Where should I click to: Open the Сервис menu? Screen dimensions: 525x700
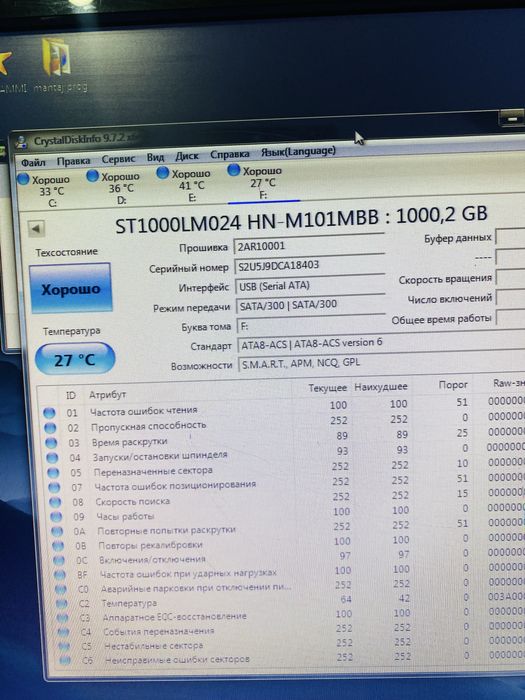[118, 159]
